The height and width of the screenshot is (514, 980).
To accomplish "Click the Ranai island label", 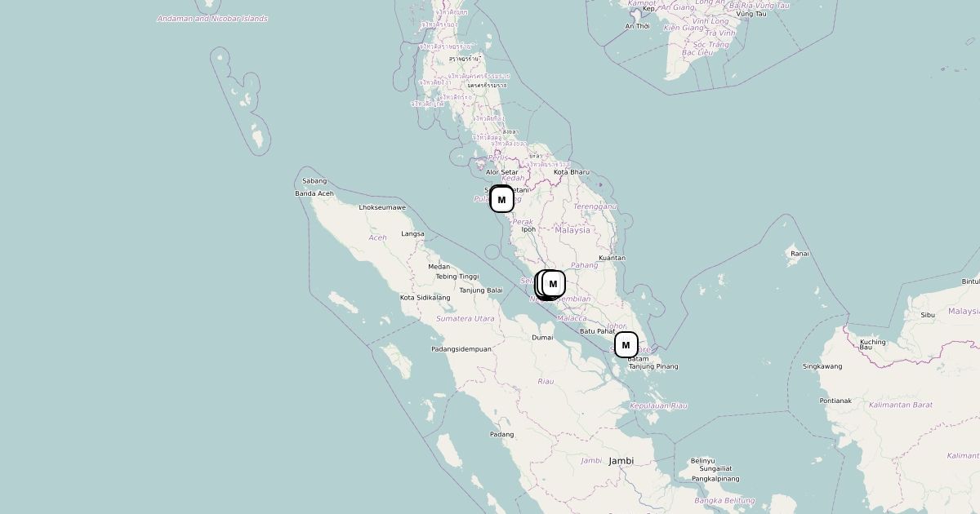I will point(800,253).
